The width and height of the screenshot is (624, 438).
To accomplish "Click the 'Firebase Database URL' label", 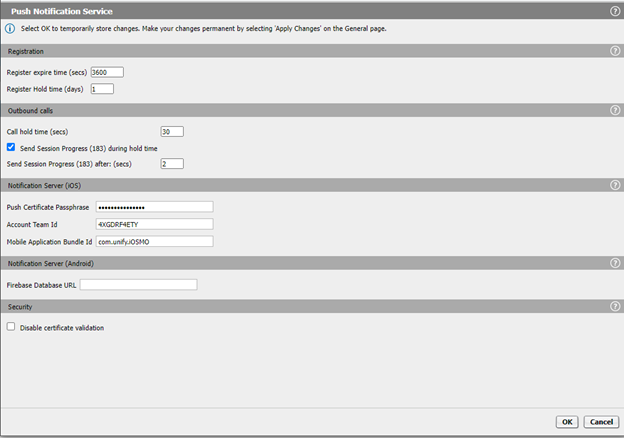I will coord(41,285).
